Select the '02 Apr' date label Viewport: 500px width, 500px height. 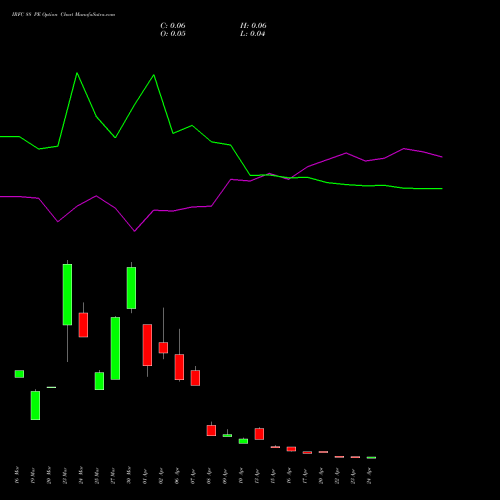161,475
